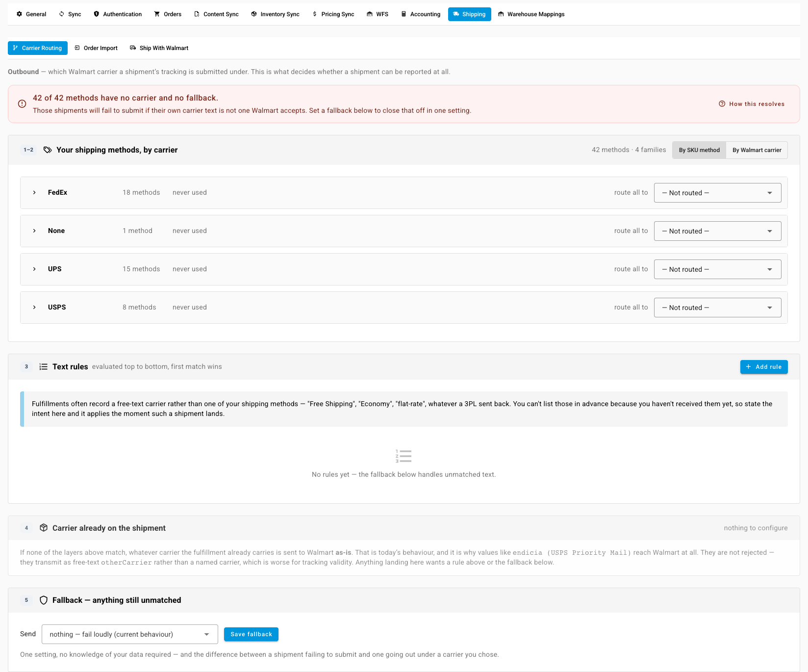Click the Add rule button
This screenshot has width=808, height=672.
coord(764,367)
